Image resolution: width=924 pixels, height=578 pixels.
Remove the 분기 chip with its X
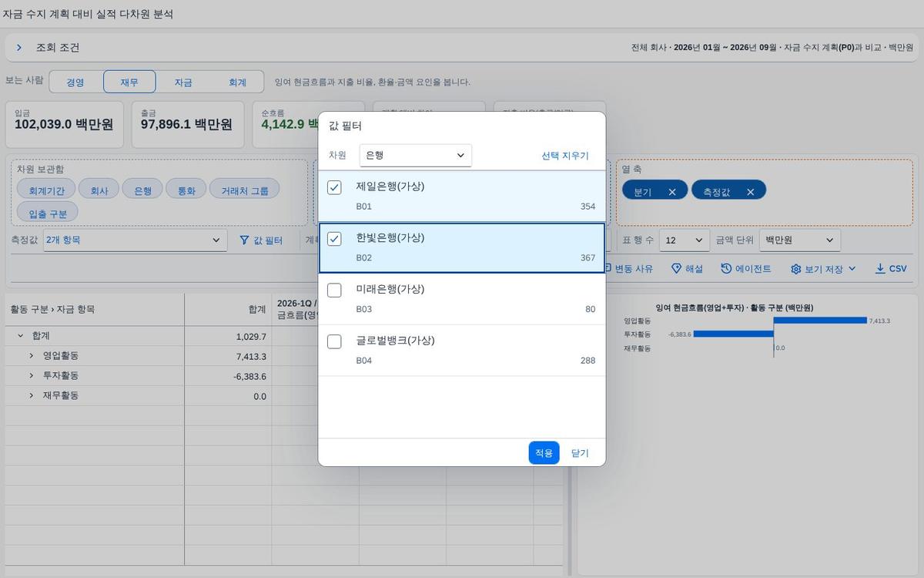(672, 192)
